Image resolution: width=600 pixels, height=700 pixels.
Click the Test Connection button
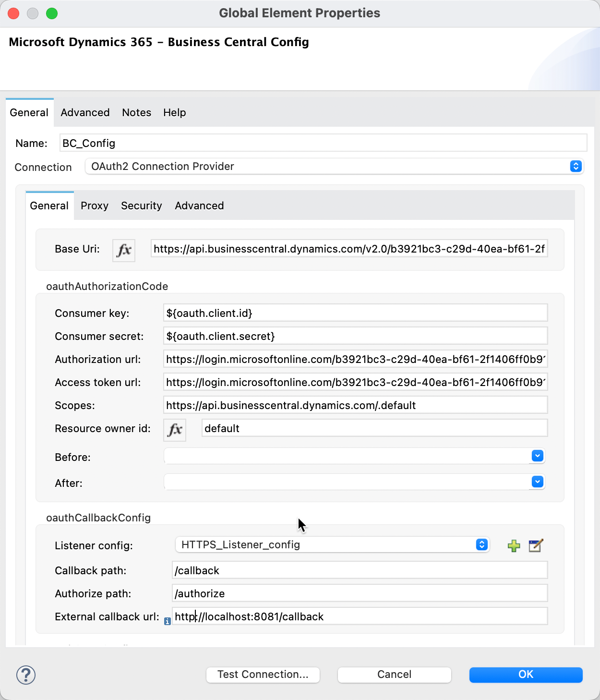[x=263, y=675]
